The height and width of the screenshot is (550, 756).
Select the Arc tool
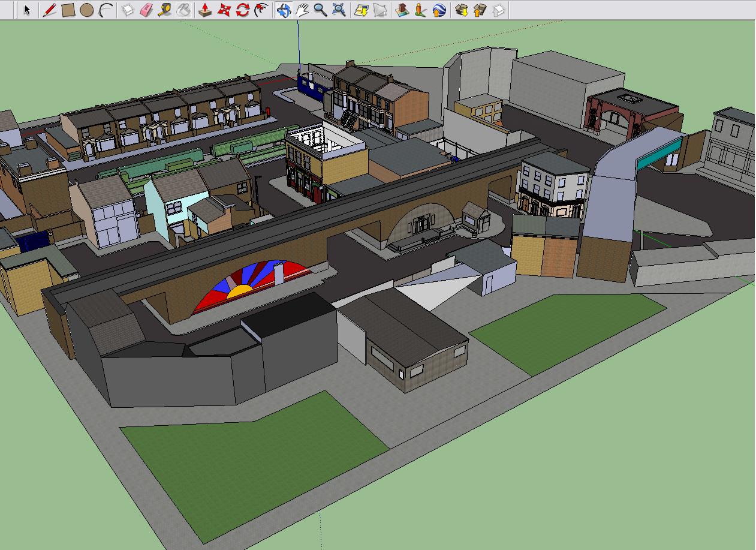pos(106,10)
